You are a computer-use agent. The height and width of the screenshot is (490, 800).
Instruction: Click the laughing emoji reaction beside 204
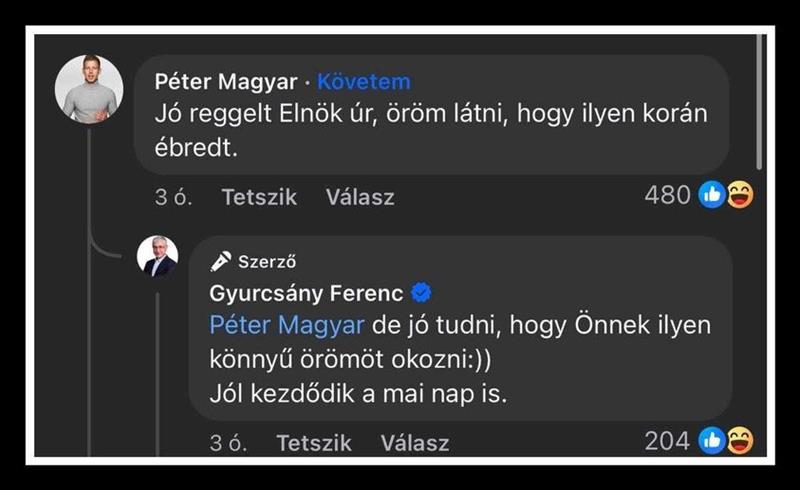[x=739, y=440]
